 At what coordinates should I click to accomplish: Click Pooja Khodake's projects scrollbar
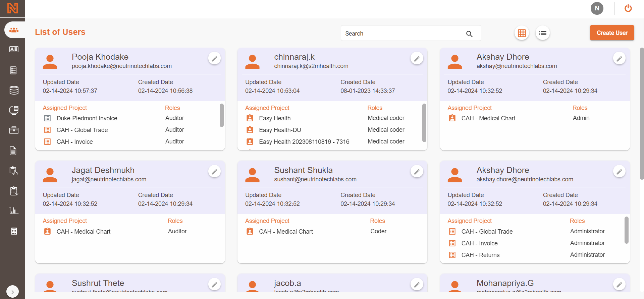[x=221, y=115]
